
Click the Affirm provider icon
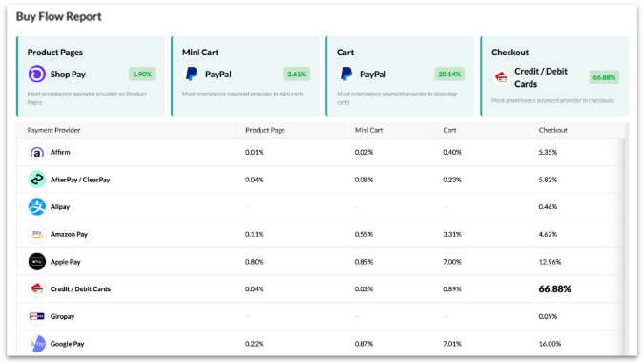pyautogui.click(x=37, y=153)
